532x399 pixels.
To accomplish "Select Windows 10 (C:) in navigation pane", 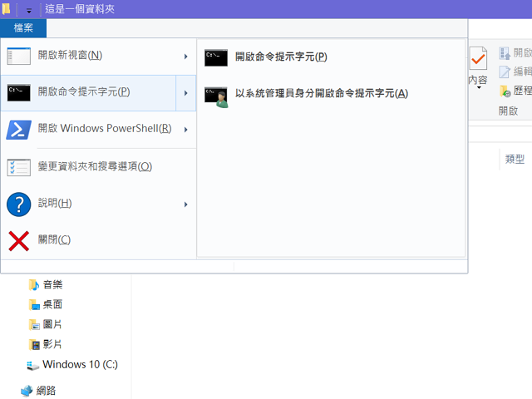I will coord(80,365).
